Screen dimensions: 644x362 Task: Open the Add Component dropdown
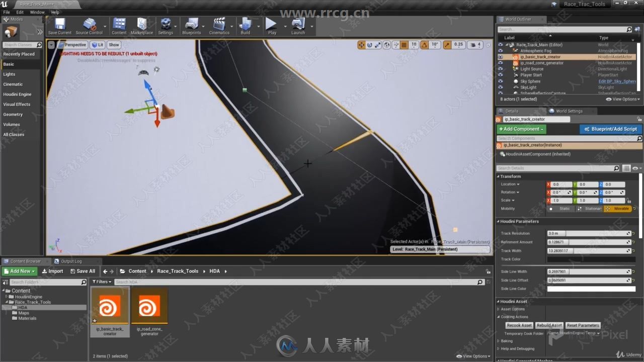tap(521, 129)
